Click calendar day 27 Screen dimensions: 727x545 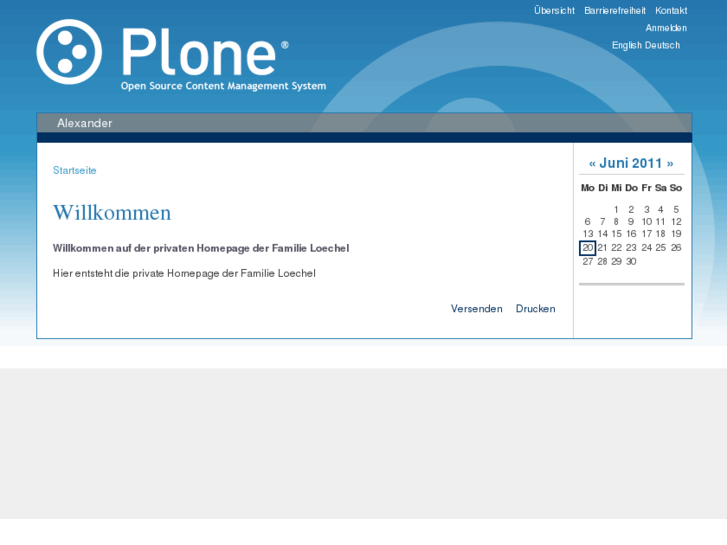coord(587,262)
